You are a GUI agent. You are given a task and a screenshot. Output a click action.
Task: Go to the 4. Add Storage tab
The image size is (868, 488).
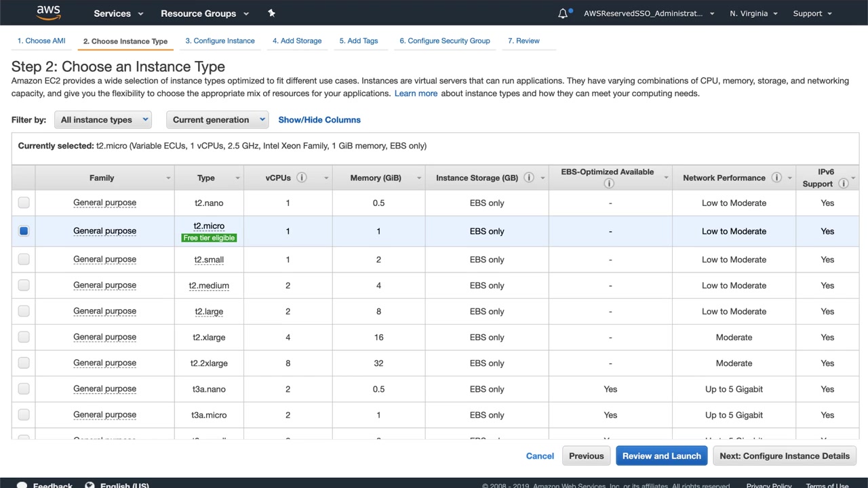pos(297,41)
